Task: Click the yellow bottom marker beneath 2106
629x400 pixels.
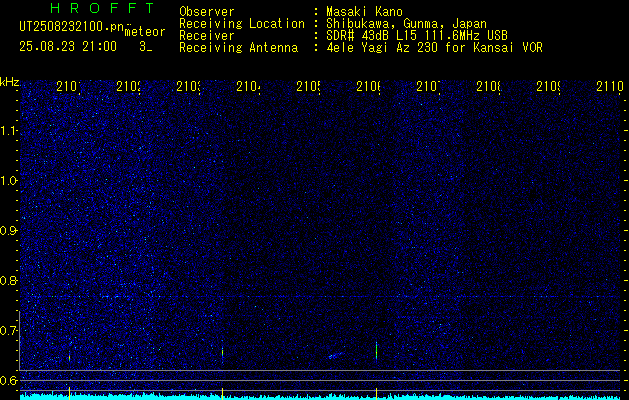Action: [376, 394]
